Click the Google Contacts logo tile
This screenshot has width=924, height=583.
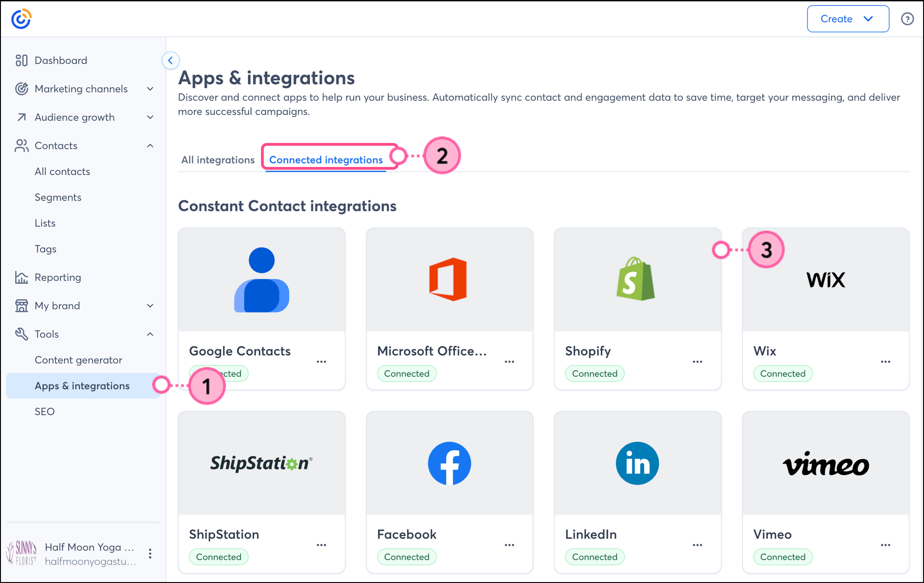(262, 280)
